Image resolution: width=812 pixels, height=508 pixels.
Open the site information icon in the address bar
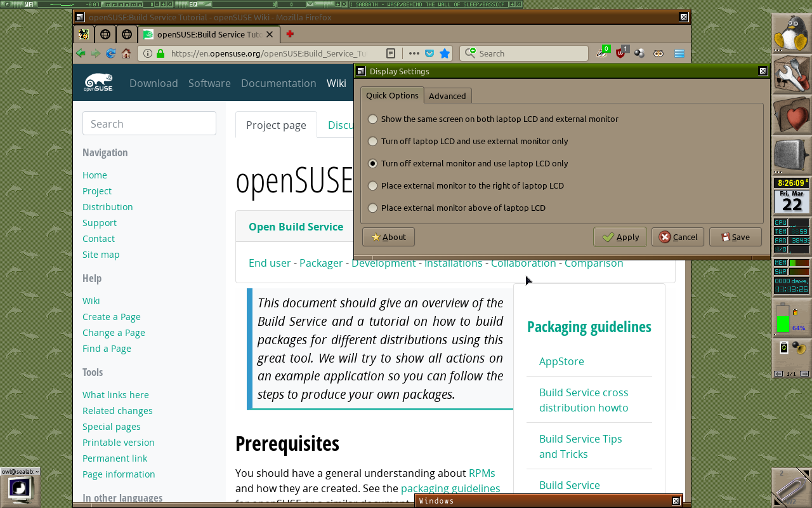[148, 53]
